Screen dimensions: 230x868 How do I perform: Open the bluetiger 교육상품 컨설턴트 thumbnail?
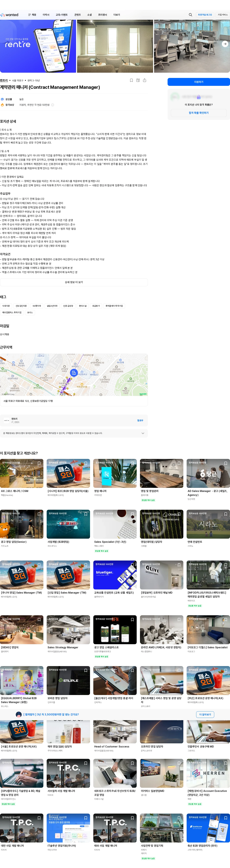tap(115, 575)
